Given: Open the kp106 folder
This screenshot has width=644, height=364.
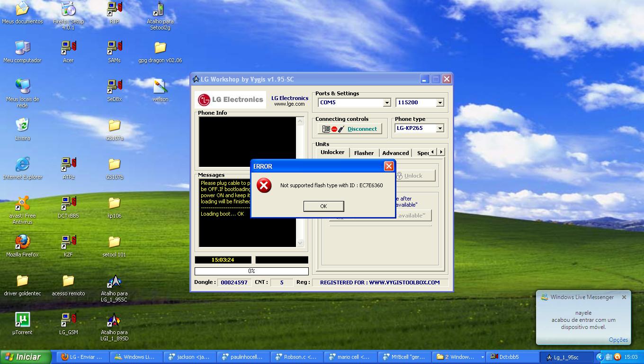Looking at the screenshot, I should [x=114, y=207].
